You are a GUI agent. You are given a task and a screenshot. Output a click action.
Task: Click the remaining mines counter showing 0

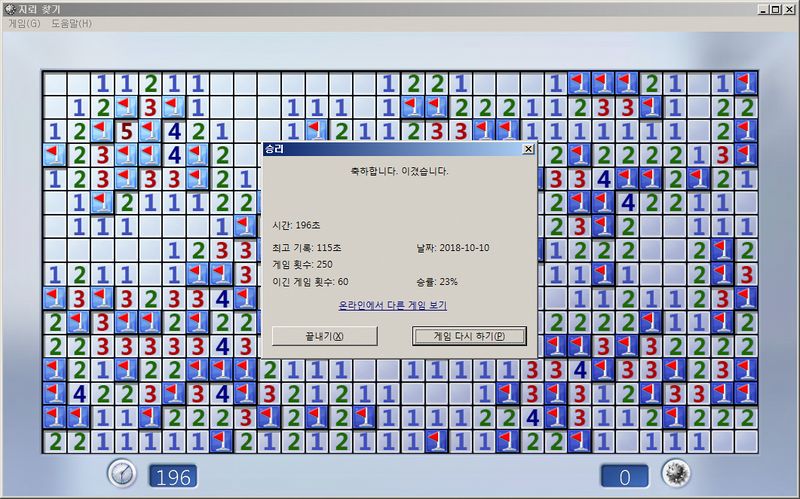coord(625,476)
